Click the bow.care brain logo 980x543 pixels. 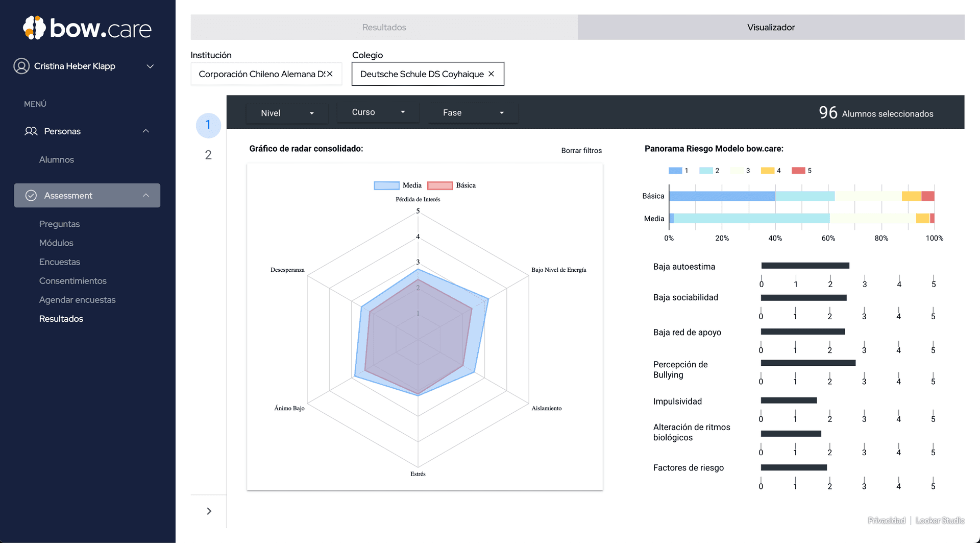click(35, 28)
